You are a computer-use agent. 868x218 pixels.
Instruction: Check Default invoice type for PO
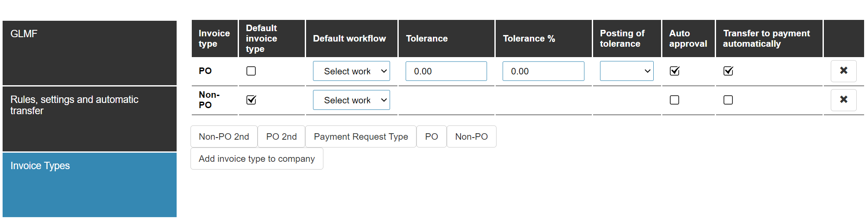click(251, 71)
